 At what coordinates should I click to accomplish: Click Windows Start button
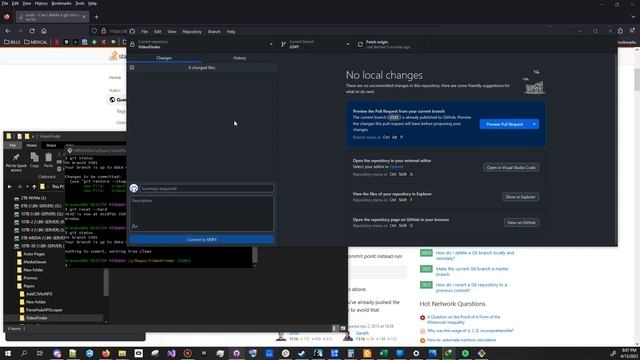(7, 353)
